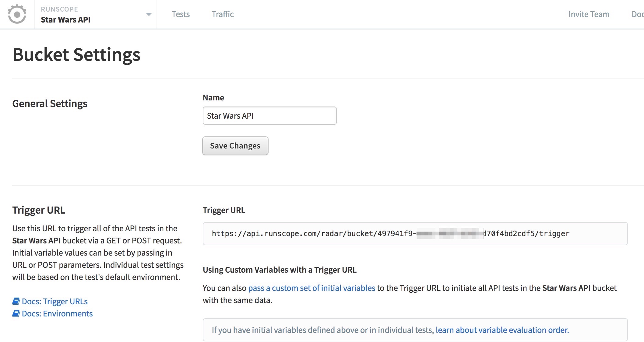Select the Trigger URL text box
644x342 pixels.
415,234
